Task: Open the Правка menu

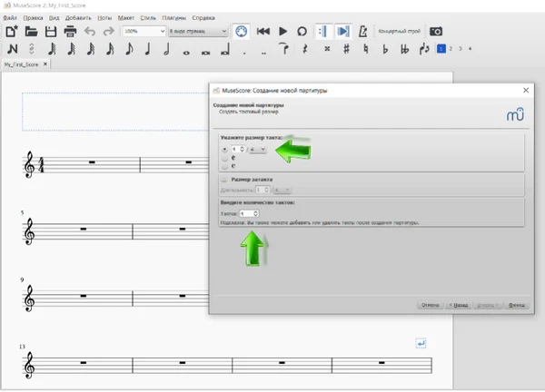Action: (33, 18)
